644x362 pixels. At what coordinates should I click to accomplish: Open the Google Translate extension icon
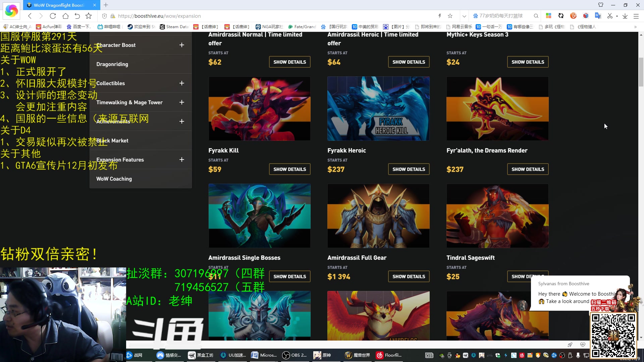598,16
